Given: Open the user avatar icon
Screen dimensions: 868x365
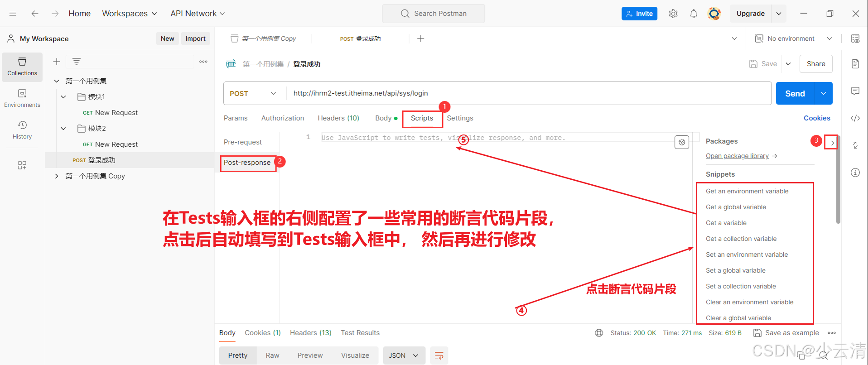Looking at the screenshot, I should pyautogui.click(x=714, y=14).
